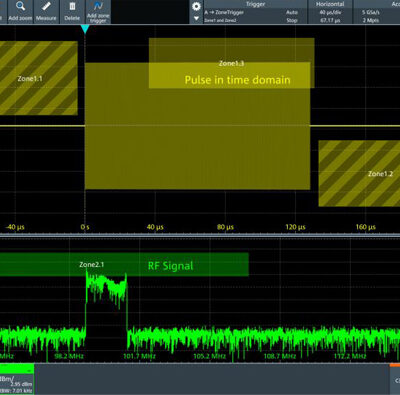Click the 67.17 µs position value
The width and height of the screenshot is (400, 395).
[x=330, y=20]
